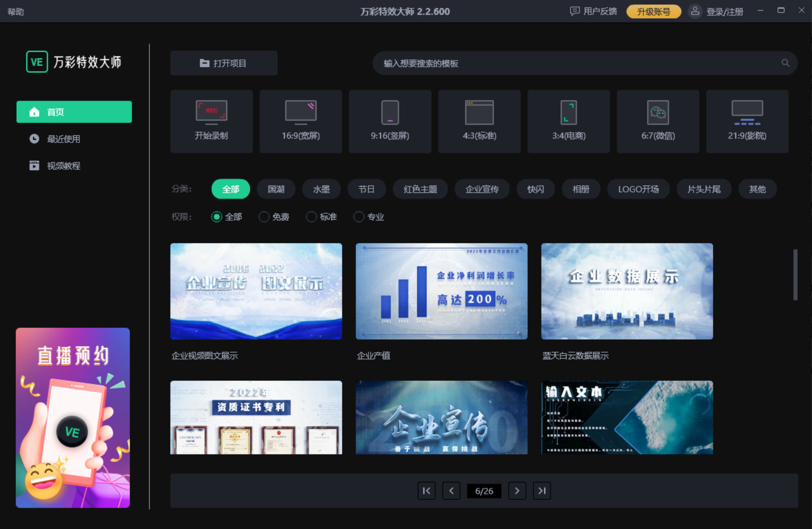Filter templates by 水墨 category
The image size is (812, 529).
[322, 189]
